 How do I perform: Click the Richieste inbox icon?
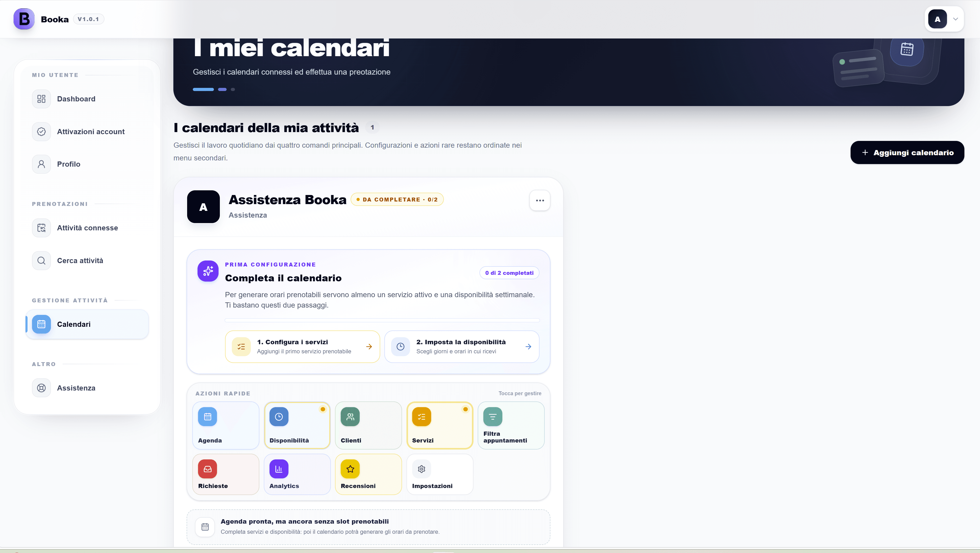208,469
